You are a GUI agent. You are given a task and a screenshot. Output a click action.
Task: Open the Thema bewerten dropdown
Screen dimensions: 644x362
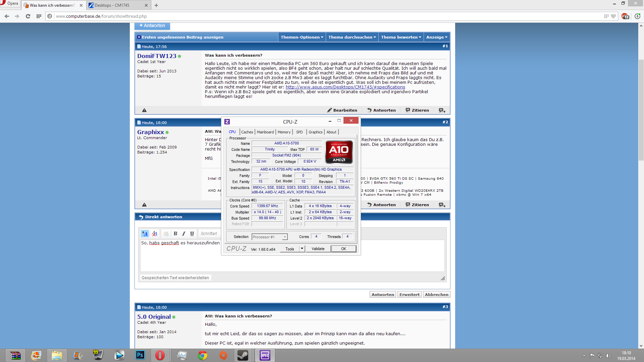click(x=401, y=37)
